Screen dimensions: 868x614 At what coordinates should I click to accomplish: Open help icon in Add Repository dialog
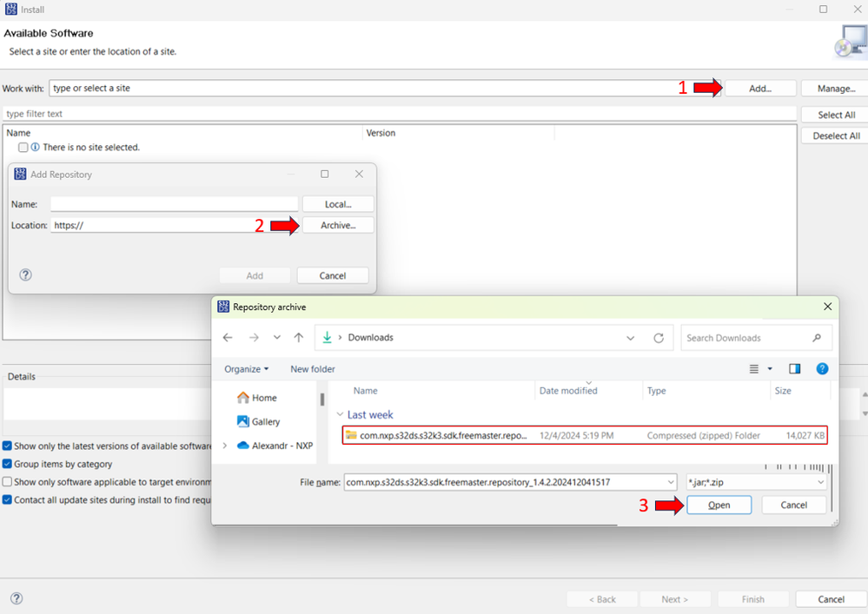click(25, 275)
